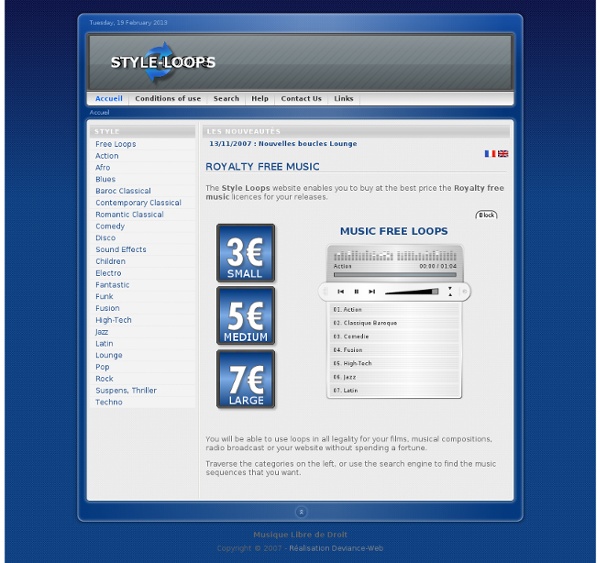
Task: Click the Musique Libre de Droit footer link
Action: (x=300, y=535)
